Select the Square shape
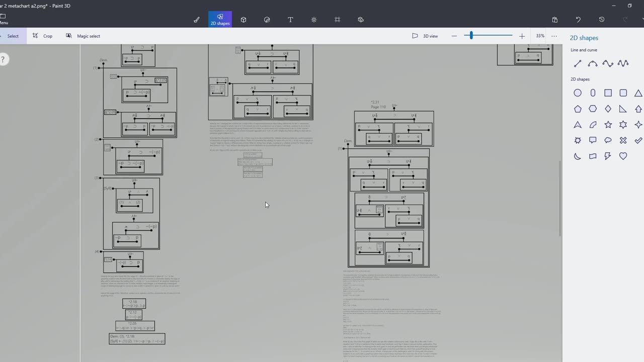This screenshot has height=362, width=644. (608, 93)
